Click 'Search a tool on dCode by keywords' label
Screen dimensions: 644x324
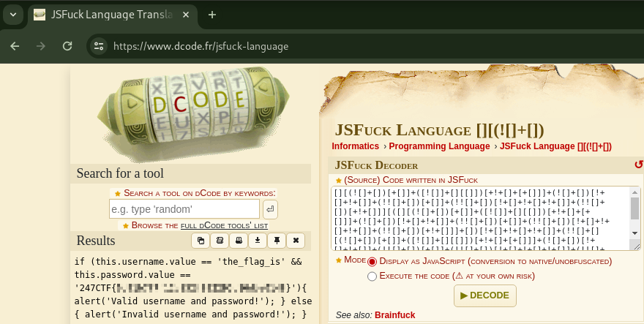(199, 193)
